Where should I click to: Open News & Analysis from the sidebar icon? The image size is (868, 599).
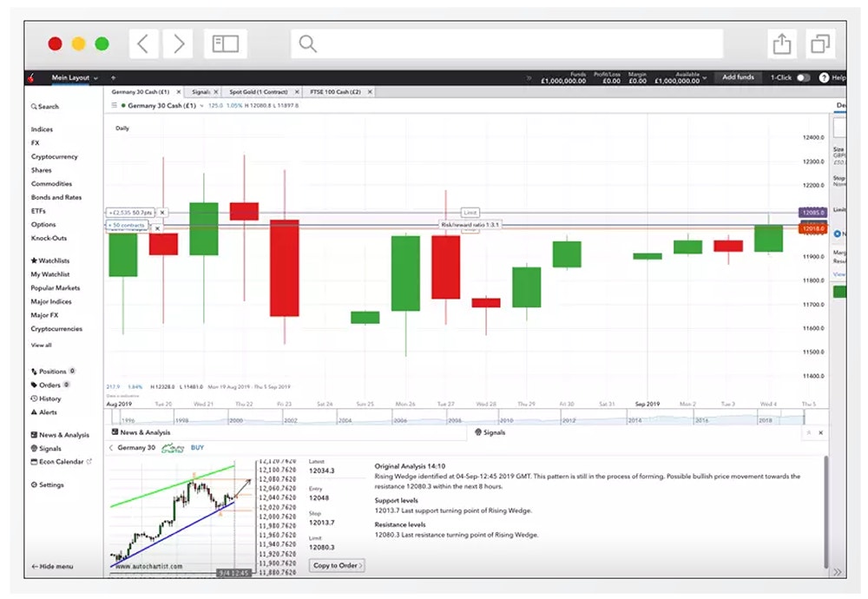[x=35, y=434]
